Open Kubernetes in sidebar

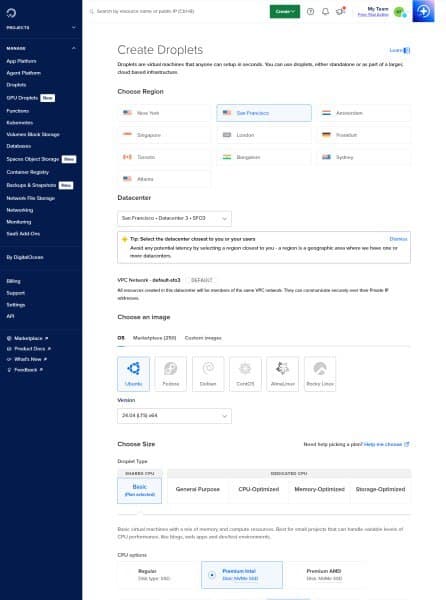pyautogui.click(x=20, y=123)
